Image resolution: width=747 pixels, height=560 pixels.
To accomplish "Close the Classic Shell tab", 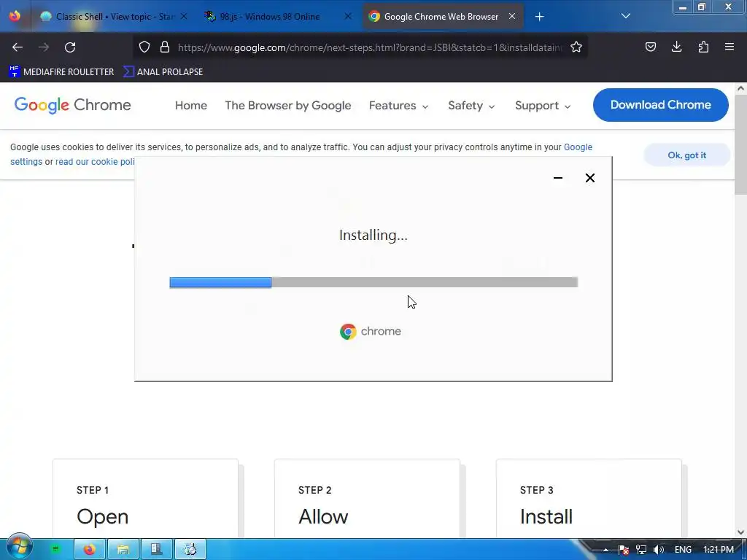I will (184, 16).
